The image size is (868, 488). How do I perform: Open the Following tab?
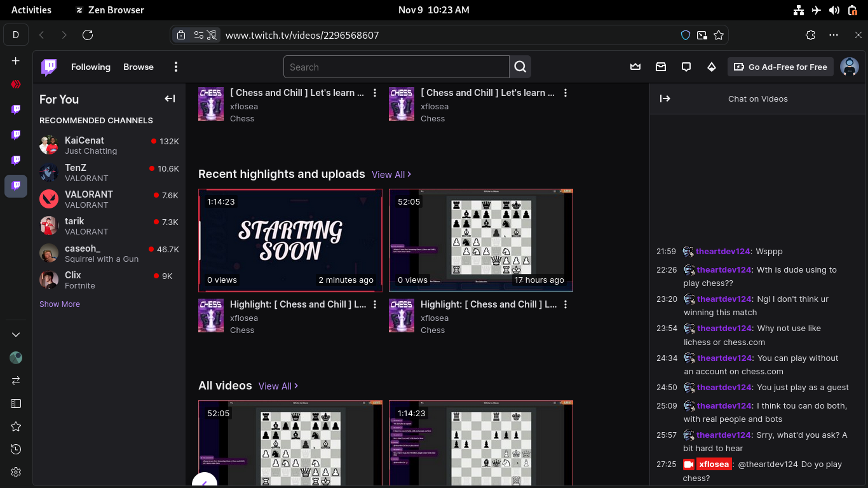tap(91, 67)
